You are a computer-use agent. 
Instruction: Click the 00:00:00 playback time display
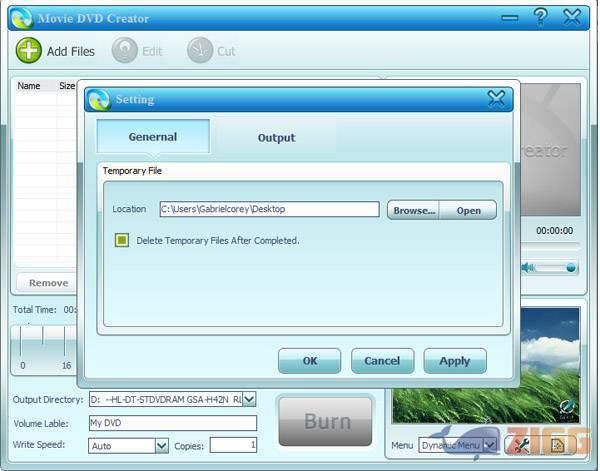click(554, 231)
